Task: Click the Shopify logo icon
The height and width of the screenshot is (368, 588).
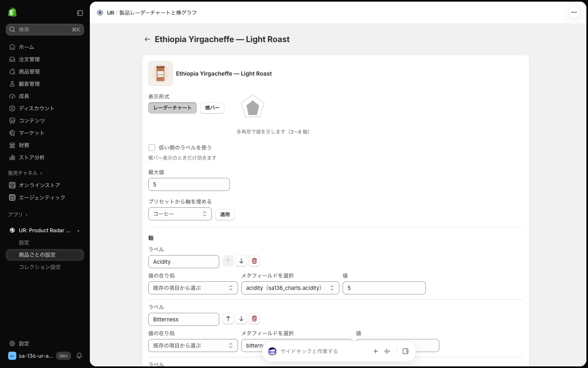Action: pyautogui.click(x=12, y=13)
